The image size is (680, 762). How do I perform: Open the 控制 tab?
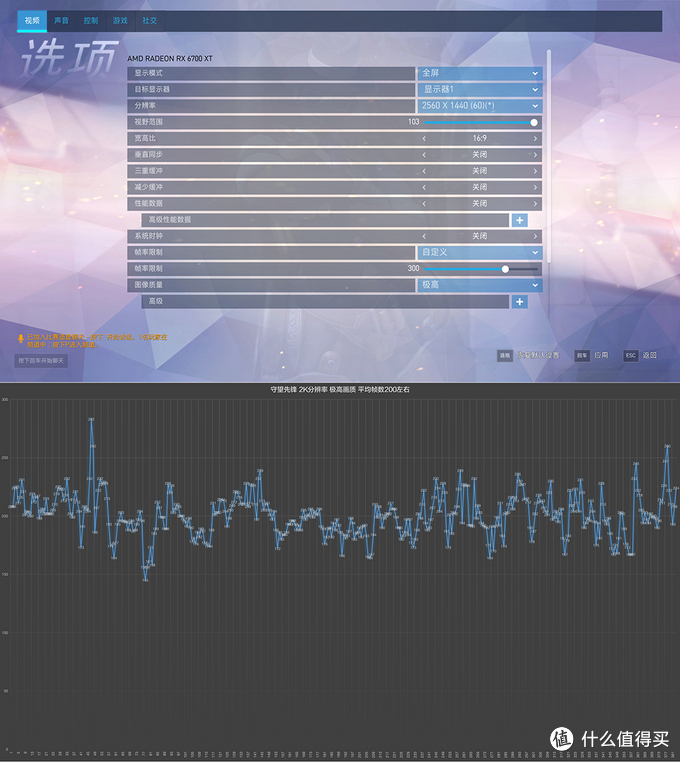[91, 21]
